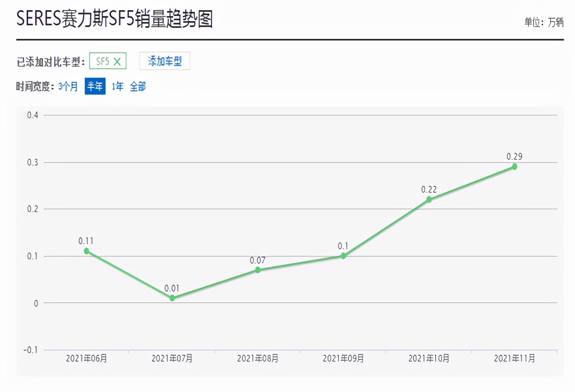
Task: Click the x-axis label 2021年07月
Action: (x=172, y=358)
